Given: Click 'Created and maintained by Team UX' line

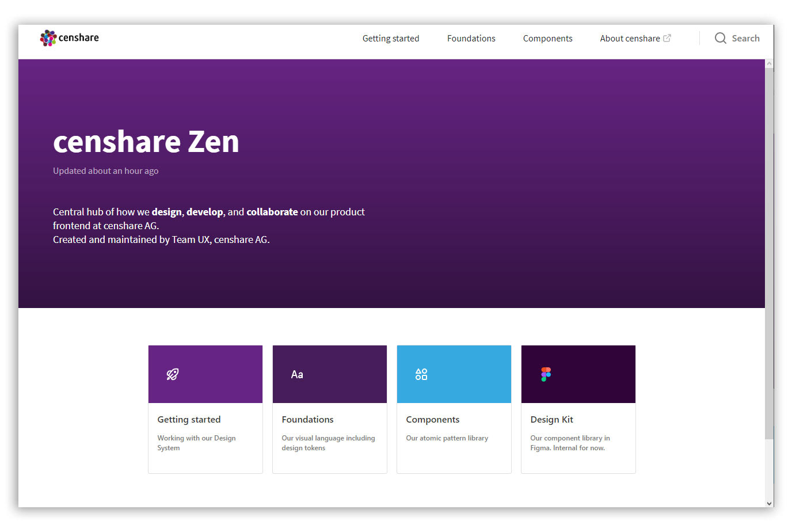Looking at the screenshot, I should (x=161, y=240).
